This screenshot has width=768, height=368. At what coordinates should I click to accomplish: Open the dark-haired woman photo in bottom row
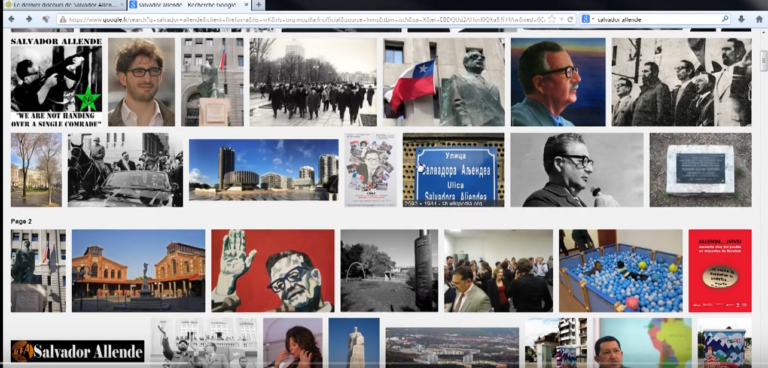[x=293, y=343]
